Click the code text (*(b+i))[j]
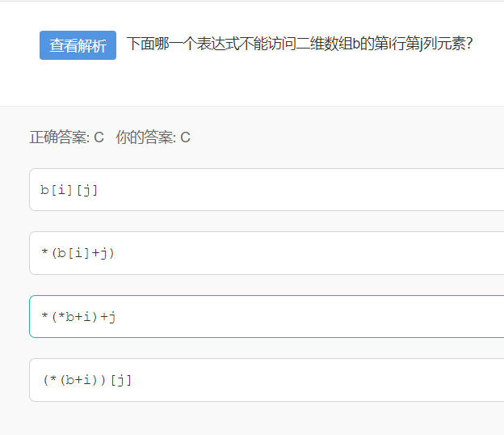Image resolution: width=504 pixels, height=435 pixels. (86, 379)
